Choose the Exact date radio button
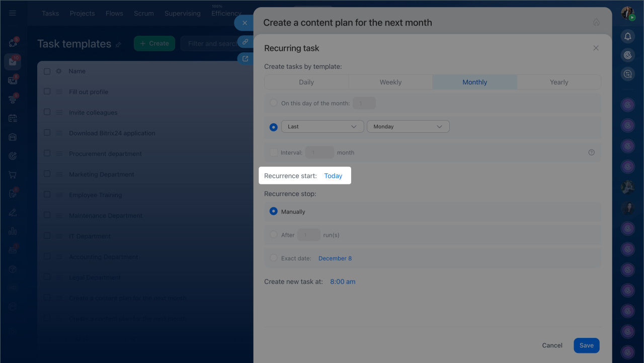Screen dimensions: 644x363 273,258
